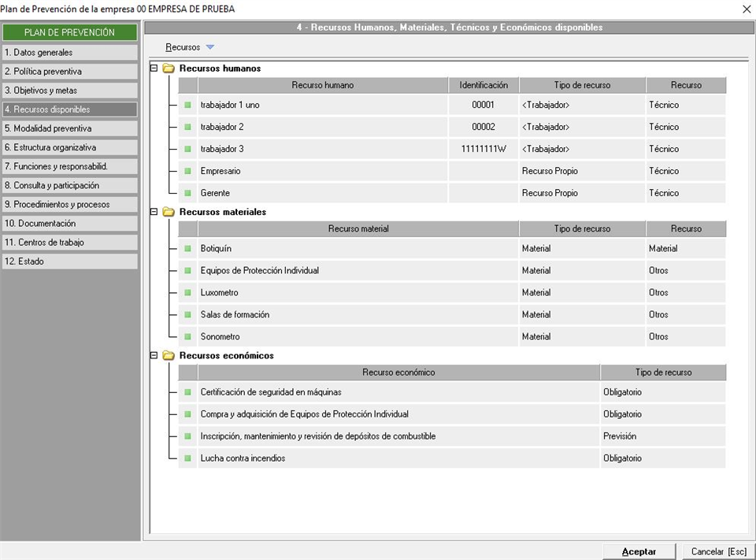This screenshot has height=560, width=756.
Task: Click the Recursos materiales folder icon
Action: [169, 212]
